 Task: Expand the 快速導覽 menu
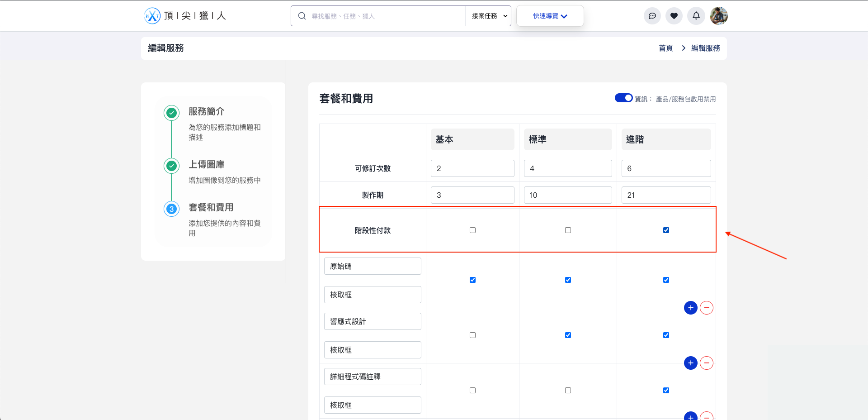click(x=550, y=16)
